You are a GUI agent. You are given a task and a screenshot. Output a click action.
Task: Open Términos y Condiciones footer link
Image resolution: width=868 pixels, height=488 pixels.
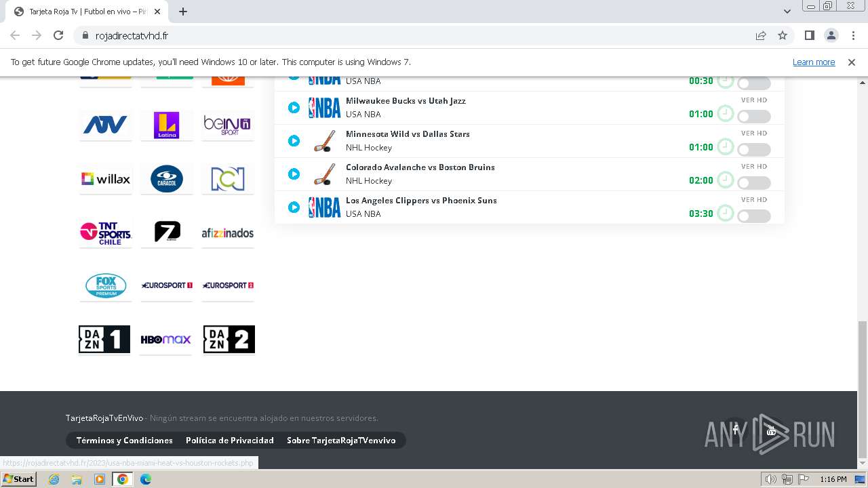coord(125,441)
